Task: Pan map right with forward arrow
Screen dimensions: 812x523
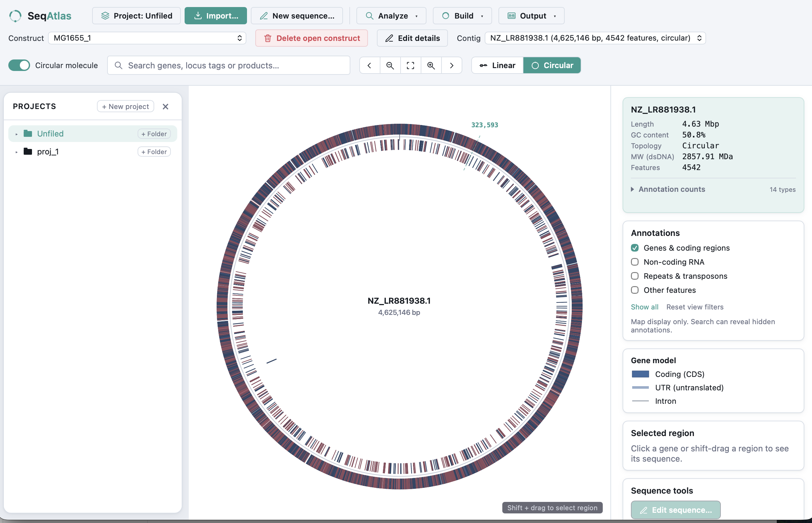Action: 451,65
